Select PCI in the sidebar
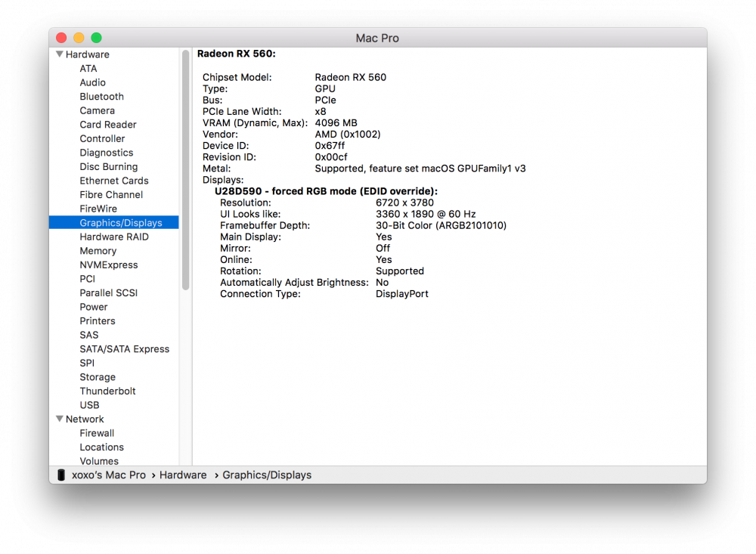 click(87, 279)
